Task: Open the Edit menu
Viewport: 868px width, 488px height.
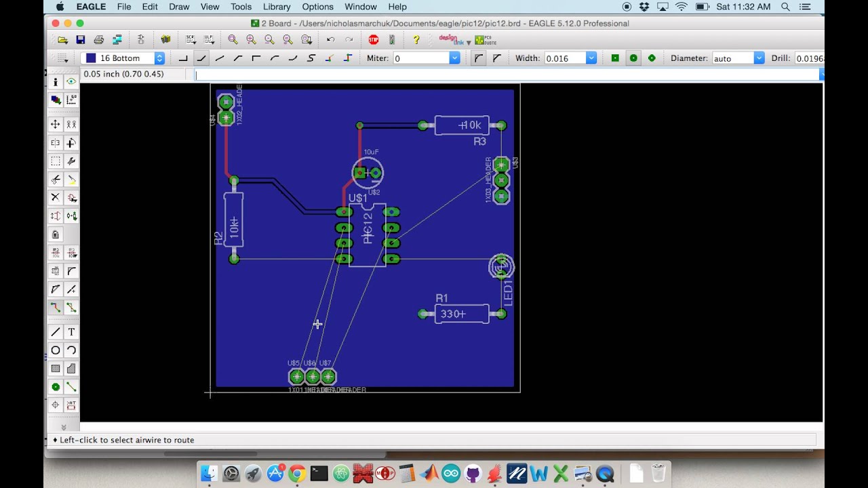Action: pyautogui.click(x=150, y=7)
